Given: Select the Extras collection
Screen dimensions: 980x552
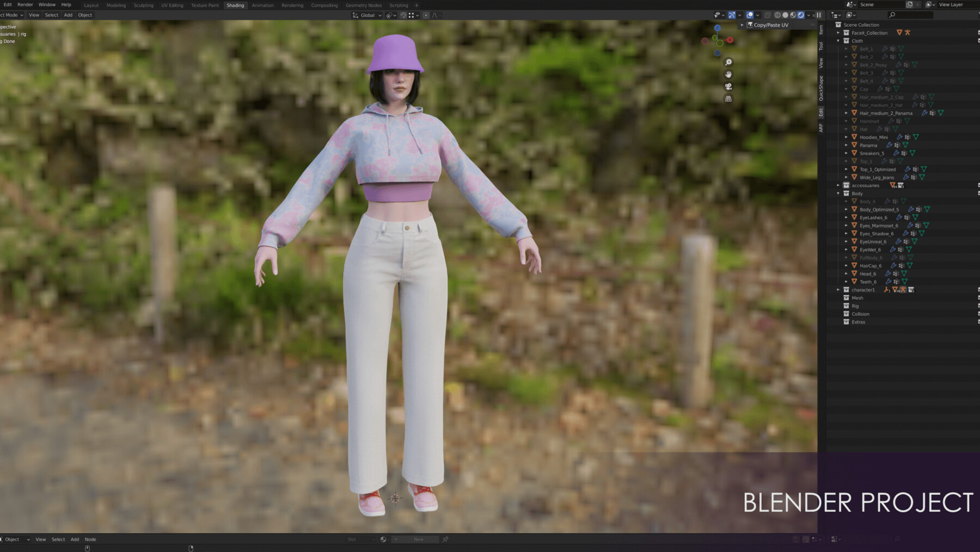Looking at the screenshot, I should point(858,322).
